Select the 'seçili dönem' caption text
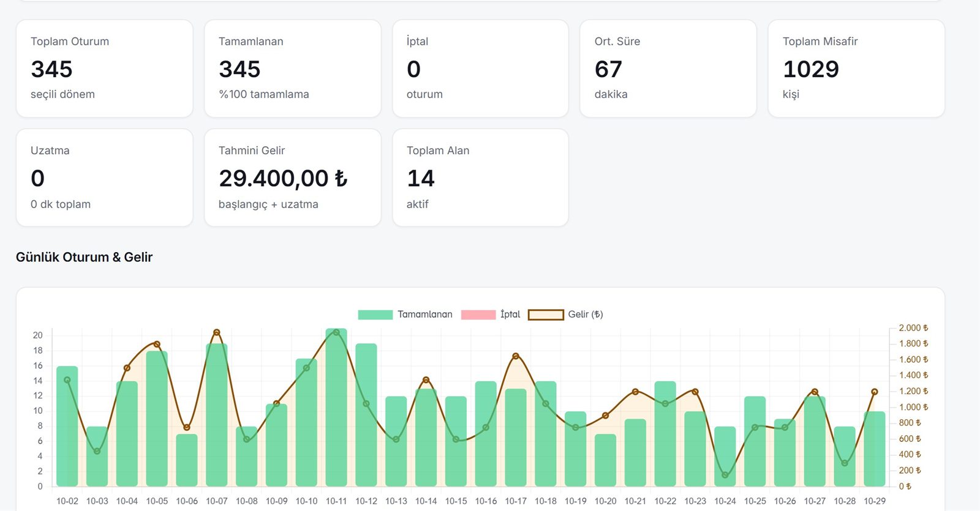Screen dimensions: 980x511 click(62, 94)
